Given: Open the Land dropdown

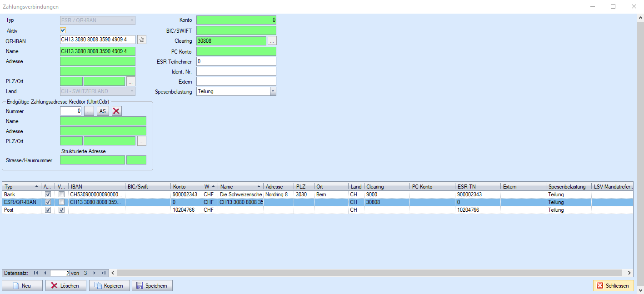Looking at the screenshot, I should [132, 91].
